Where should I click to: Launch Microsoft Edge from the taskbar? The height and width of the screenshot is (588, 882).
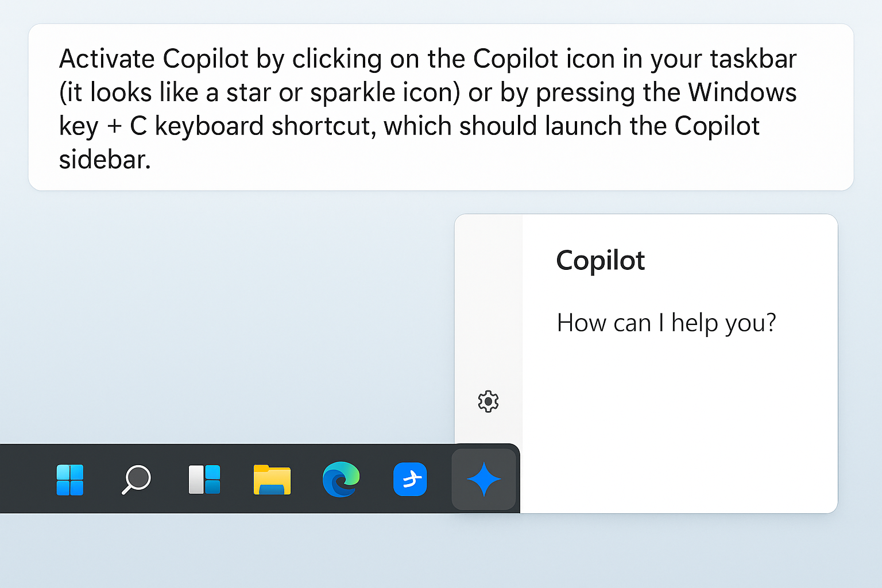point(341,479)
